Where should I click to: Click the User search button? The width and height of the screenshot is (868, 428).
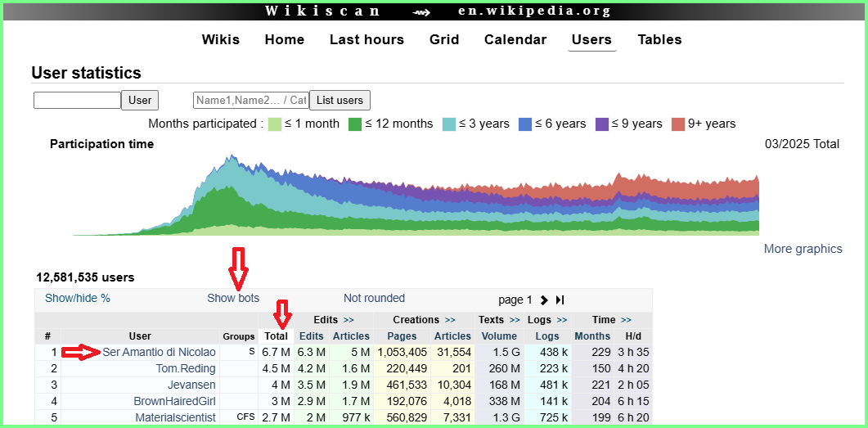pyautogui.click(x=140, y=100)
